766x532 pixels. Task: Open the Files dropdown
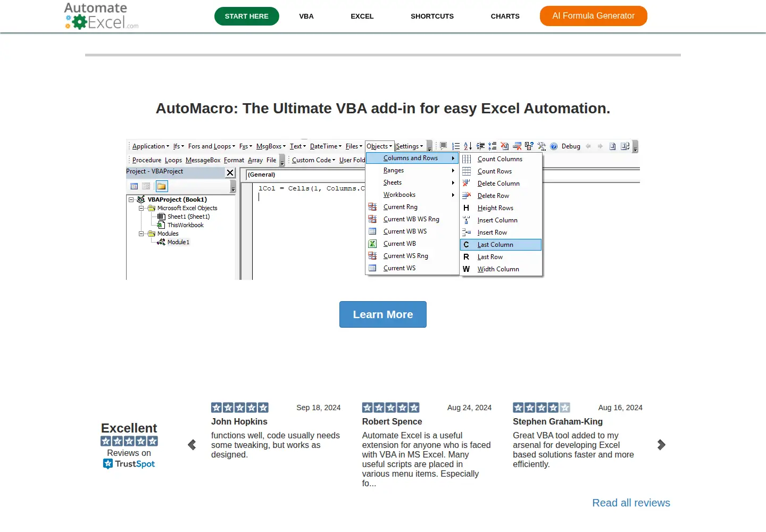[x=354, y=146]
